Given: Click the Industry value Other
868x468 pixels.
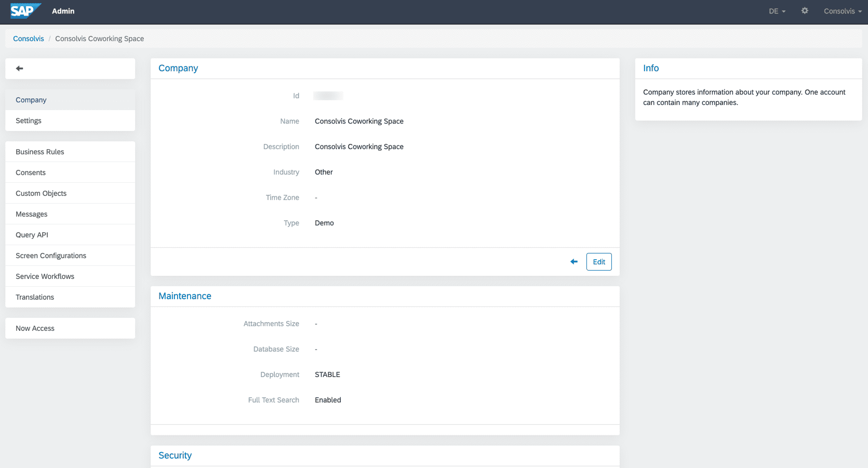Looking at the screenshot, I should pyautogui.click(x=324, y=172).
